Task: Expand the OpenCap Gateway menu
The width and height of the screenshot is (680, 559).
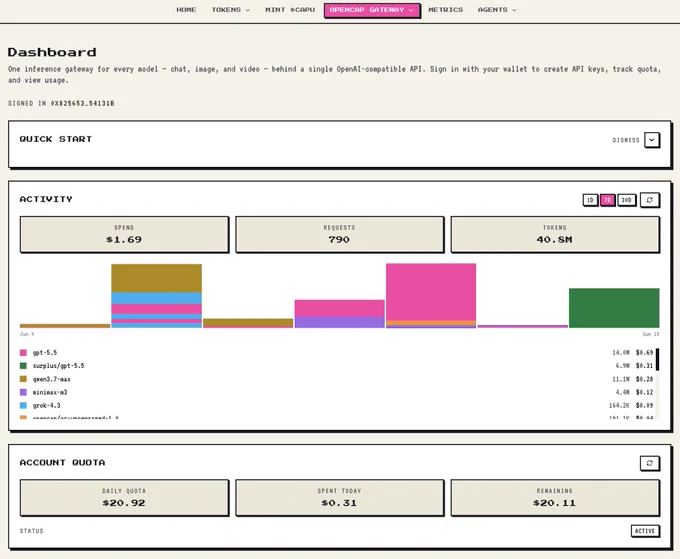Action: [372, 10]
